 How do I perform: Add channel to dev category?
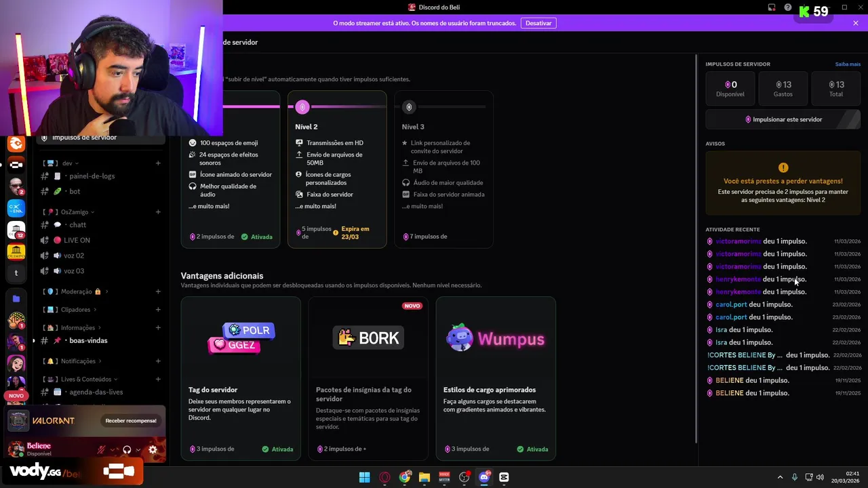(158, 163)
